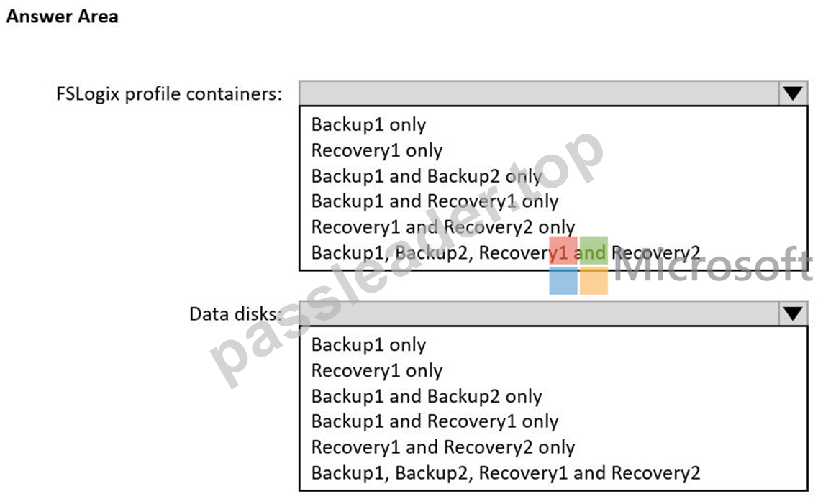Click the Data disks combo box field

553,313
